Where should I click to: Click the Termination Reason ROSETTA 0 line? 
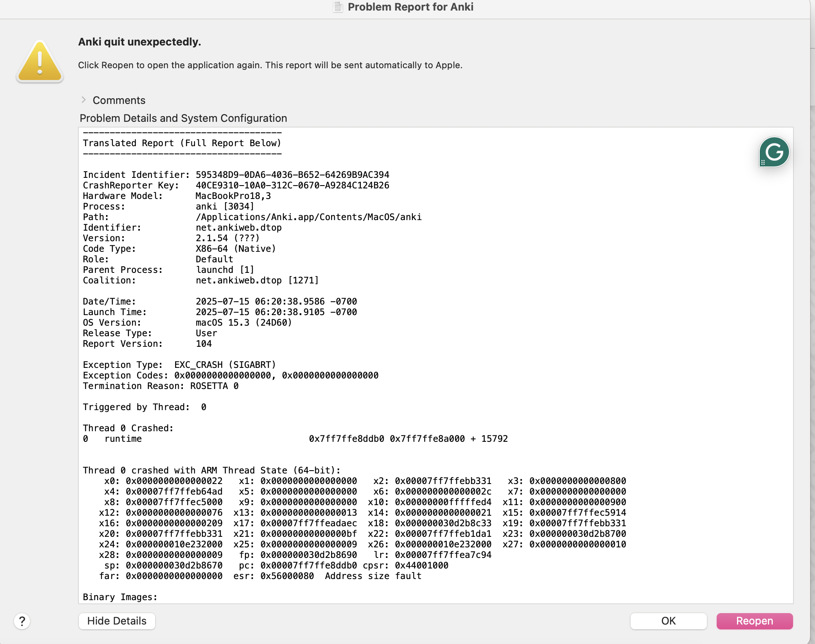[x=161, y=386]
